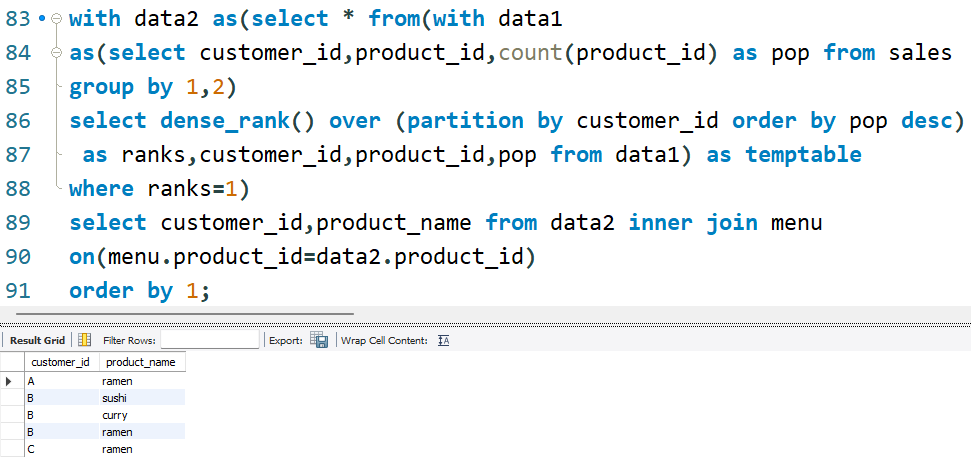Viewport: 971px width, 461px height.
Task: Click the statement marker dot on line 83
Action: click(41, 19)
